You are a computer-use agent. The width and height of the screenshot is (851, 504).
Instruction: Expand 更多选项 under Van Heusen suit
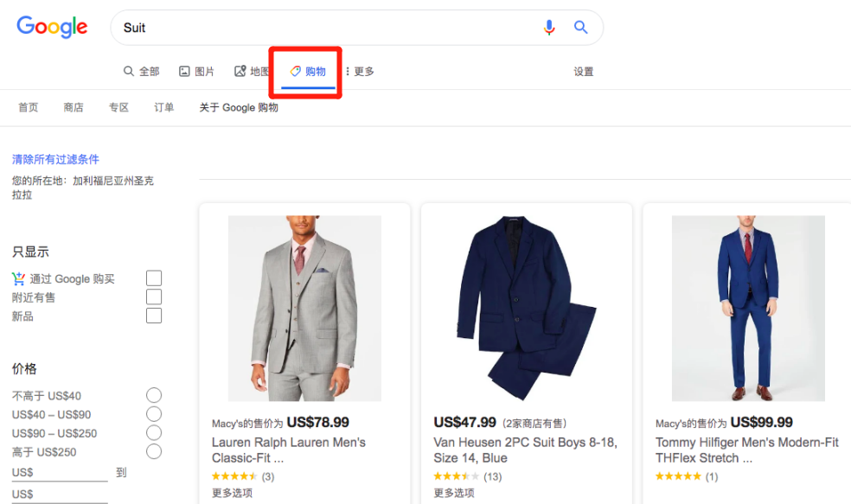(x=454, y=493)
